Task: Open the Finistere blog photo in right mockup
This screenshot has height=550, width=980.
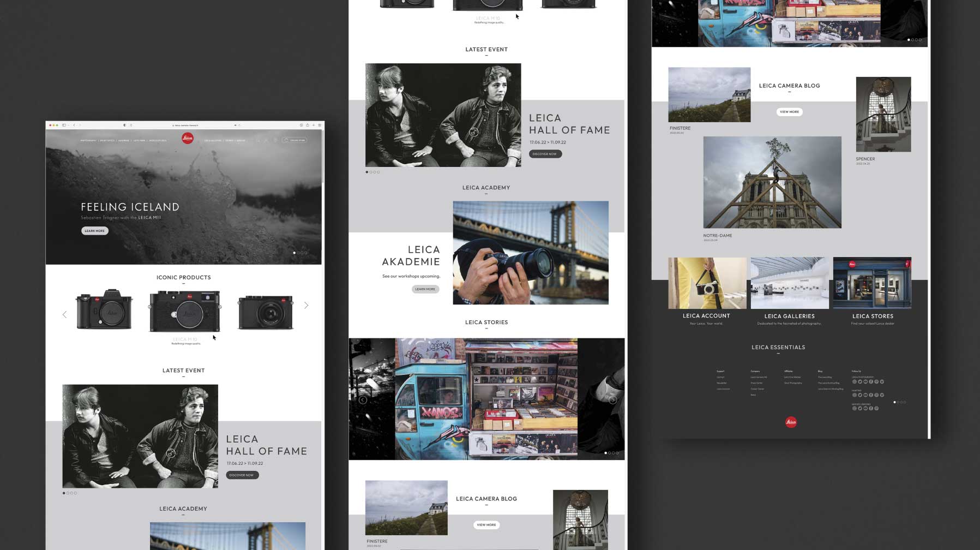Action: coord(709,95)
